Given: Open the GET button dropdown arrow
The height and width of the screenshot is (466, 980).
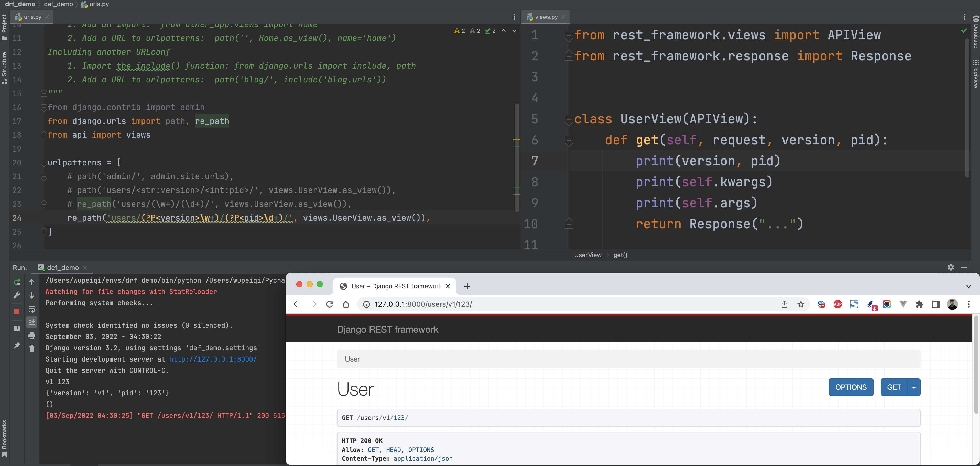Looking at the screenshot, I should click(914, 387).
